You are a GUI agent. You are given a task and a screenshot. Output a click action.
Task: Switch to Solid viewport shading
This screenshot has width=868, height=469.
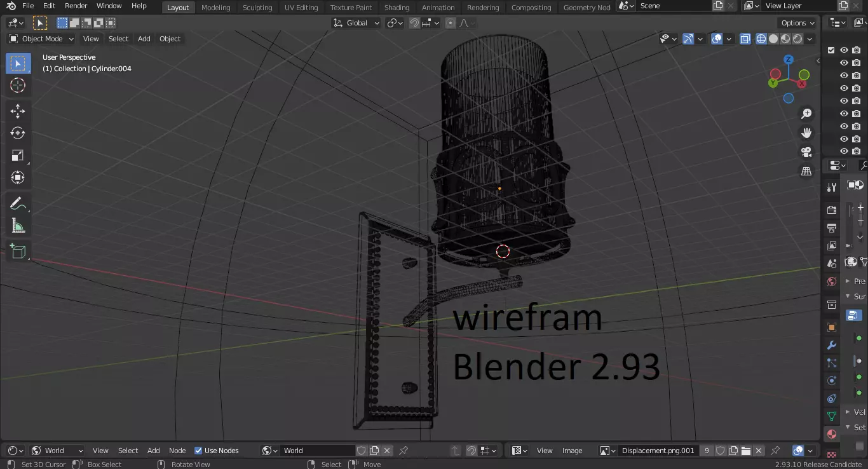click(773, 39)
